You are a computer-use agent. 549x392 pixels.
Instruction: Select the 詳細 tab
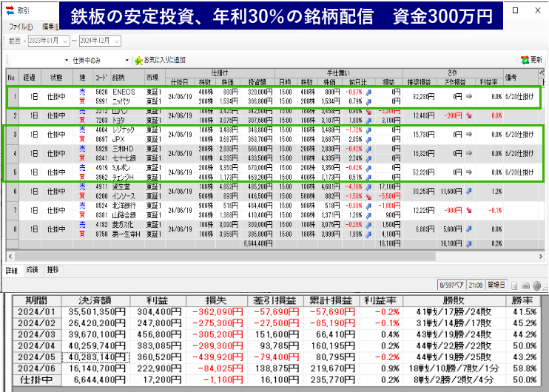[x=12, y=270]
